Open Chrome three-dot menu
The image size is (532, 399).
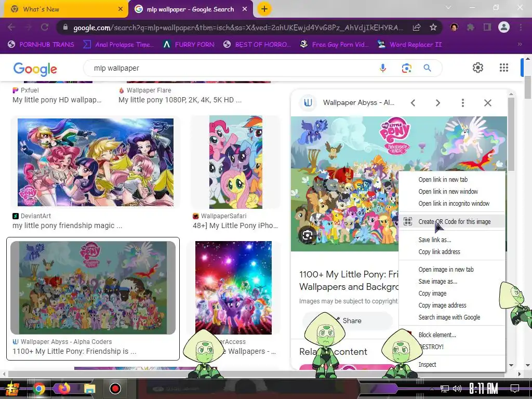(521, 27)
